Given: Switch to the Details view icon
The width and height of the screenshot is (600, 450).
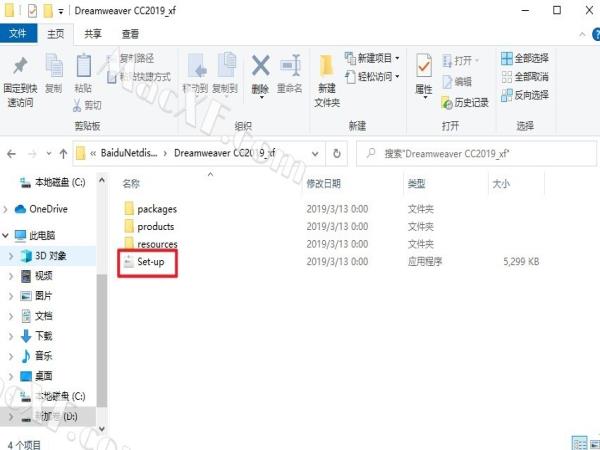Looking at the screenshot, I should pos(579,443).
